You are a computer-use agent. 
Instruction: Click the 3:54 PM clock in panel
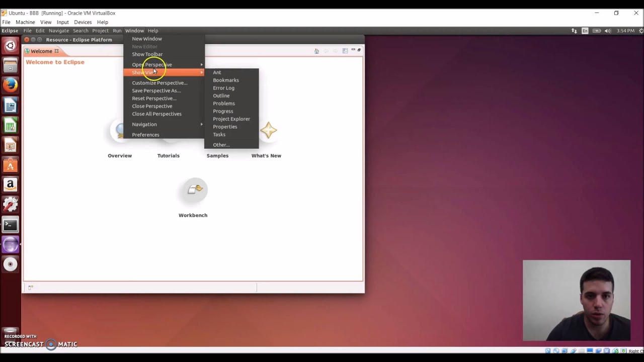625,31
